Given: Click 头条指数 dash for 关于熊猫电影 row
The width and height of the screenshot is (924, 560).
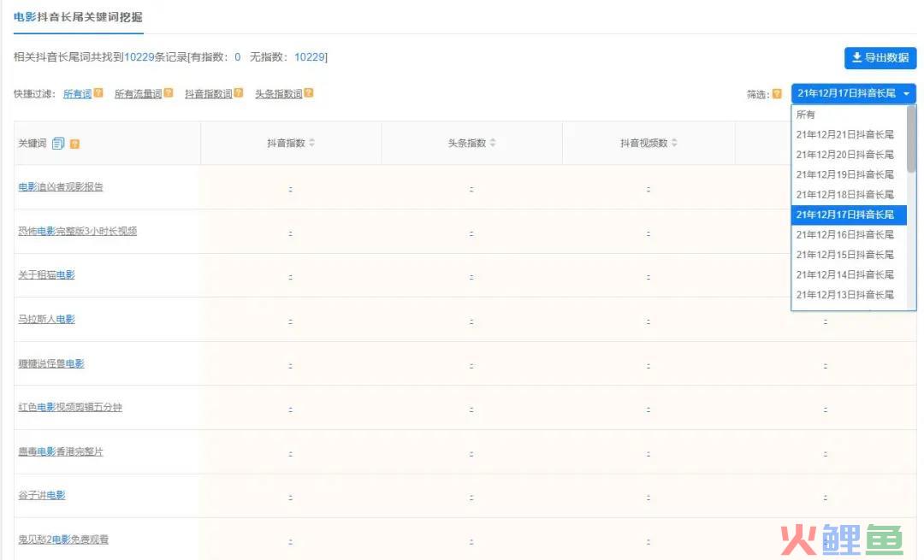Looking at the screenshot, I should pos(471,277).
